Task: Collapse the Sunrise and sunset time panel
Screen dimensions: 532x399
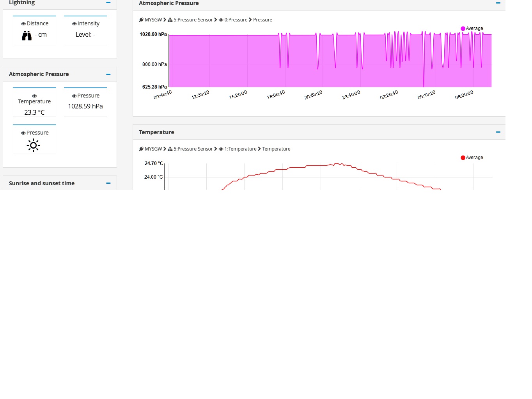Action: point(108,183)
